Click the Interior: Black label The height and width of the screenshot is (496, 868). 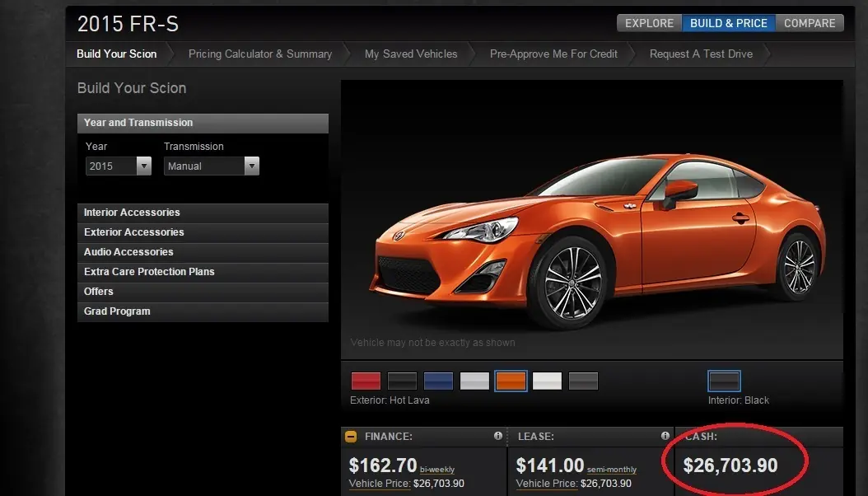point(739,400)
